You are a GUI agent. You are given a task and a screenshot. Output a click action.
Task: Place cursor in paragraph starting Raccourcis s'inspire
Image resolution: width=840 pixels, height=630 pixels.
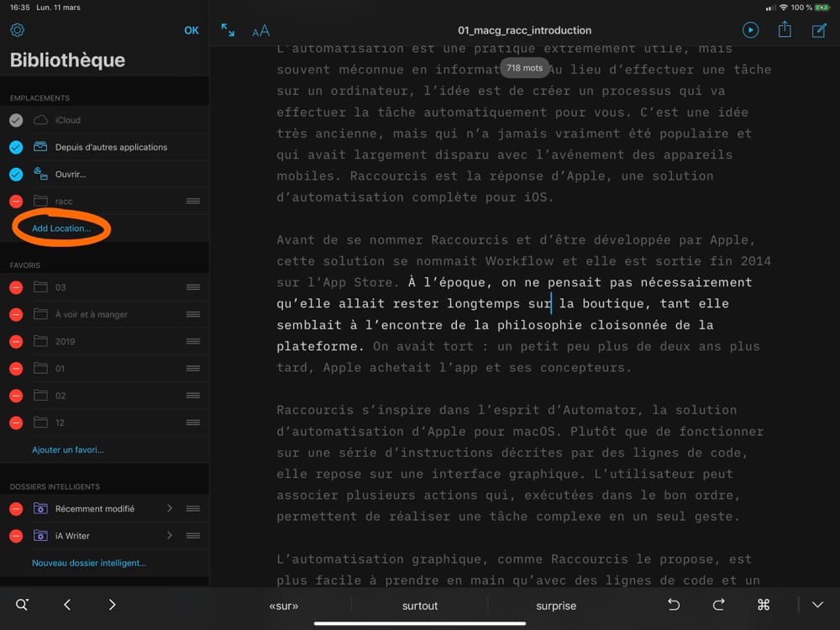[520, 464]
